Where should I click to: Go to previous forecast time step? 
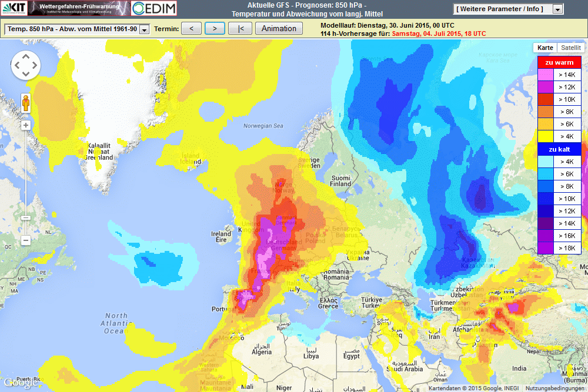pyautogui.click(x=191, y=28)
